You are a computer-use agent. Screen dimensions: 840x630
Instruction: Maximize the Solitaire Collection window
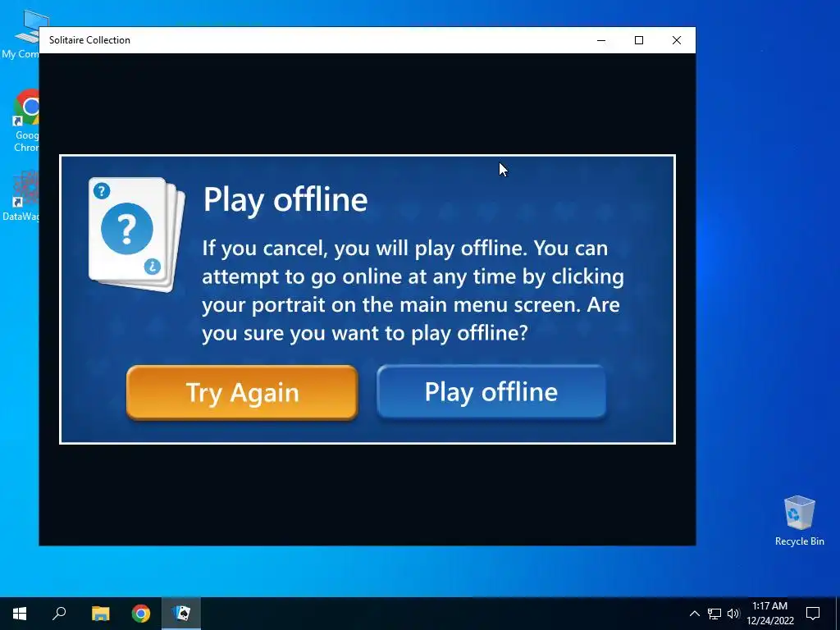tap(638, 40)
